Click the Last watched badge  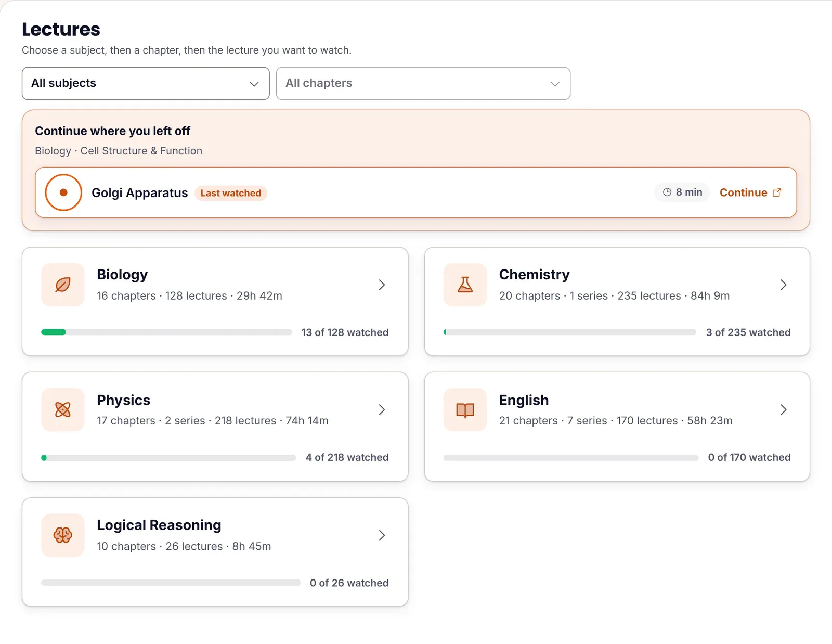point(231,193)
